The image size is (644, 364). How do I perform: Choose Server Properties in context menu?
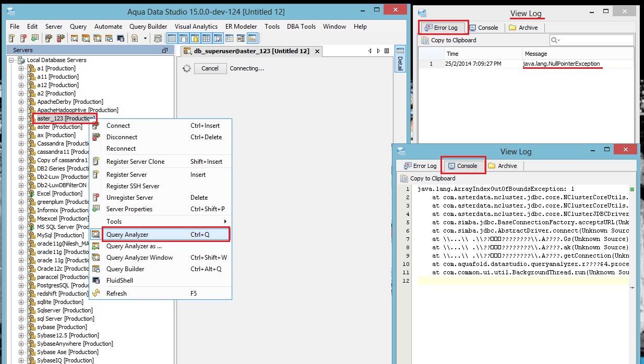coord(160,209)
